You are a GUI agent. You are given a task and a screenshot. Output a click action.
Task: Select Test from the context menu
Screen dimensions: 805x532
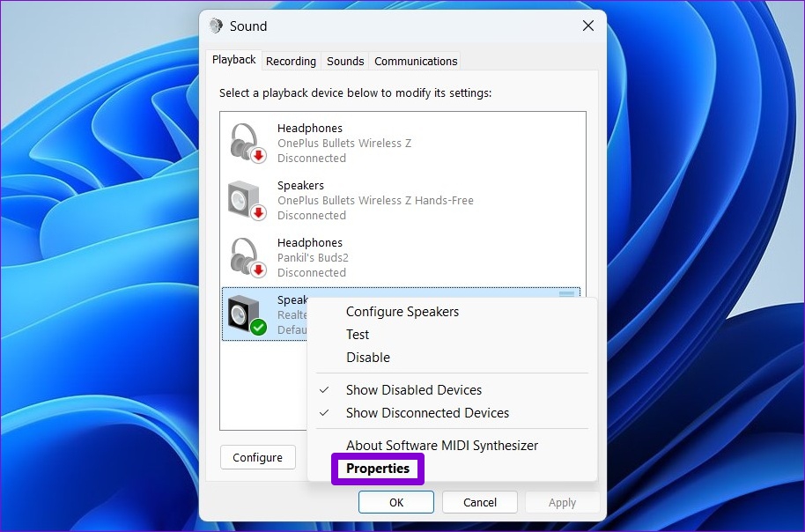point(358,335)
